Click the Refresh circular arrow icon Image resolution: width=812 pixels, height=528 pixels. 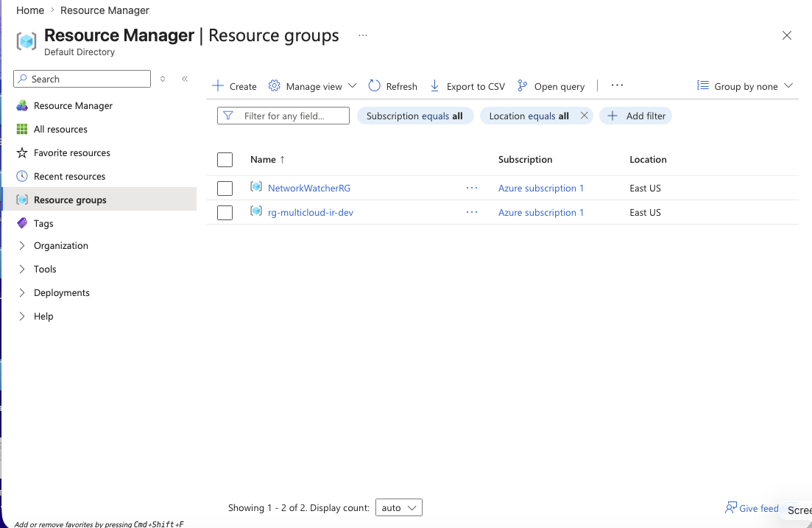374,86
